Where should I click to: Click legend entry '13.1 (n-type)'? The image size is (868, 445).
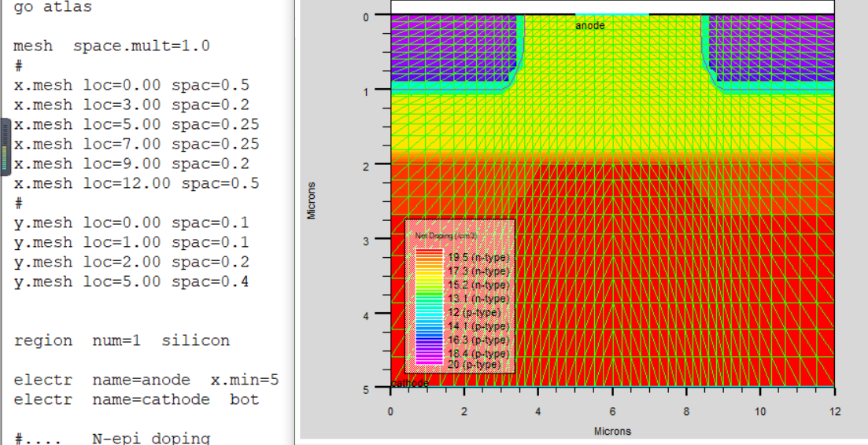[478, 299]
